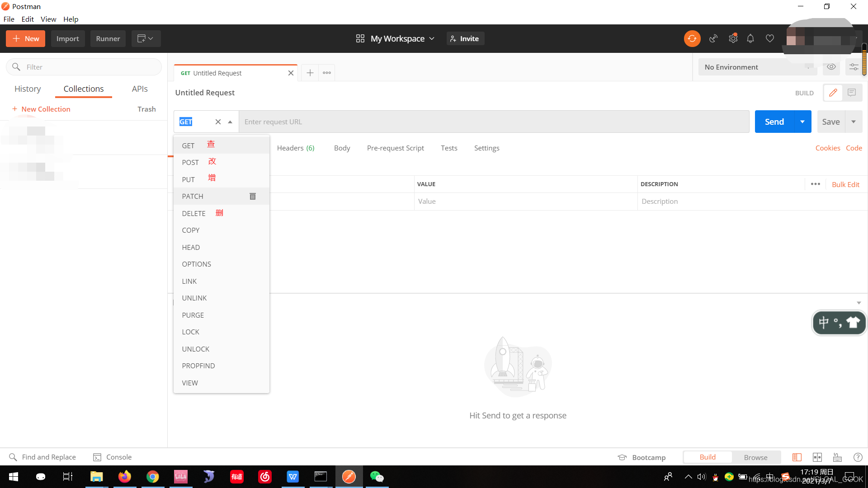The height and width of the screenshot is (488, 868).
Task: Click the Import button
Action: tap(67, 38)
